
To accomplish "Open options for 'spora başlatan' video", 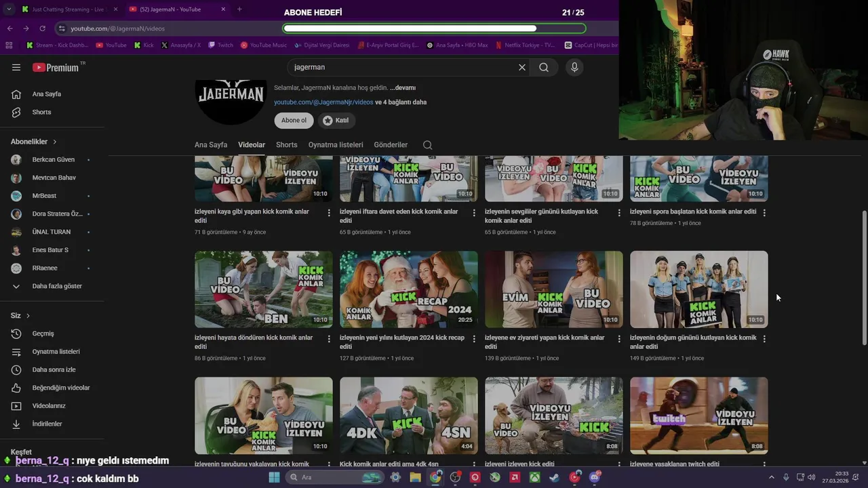I will tap(764, 213).
